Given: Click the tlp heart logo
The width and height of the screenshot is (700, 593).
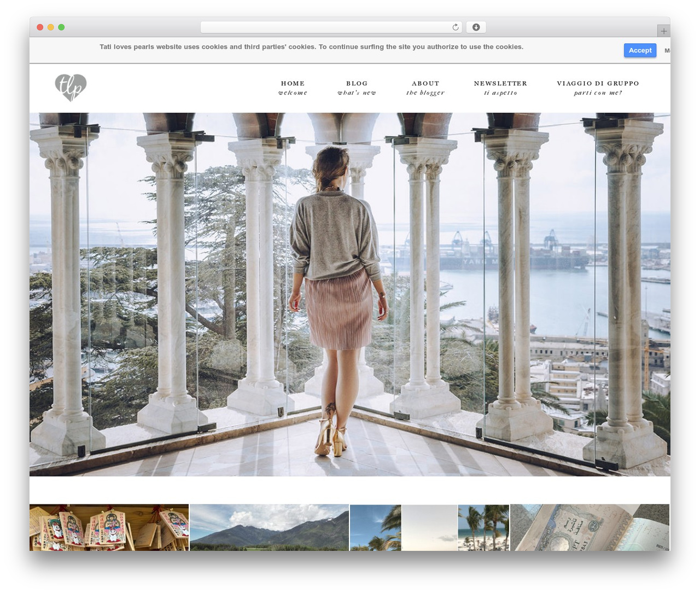Looking at the screenshot, I should click(71, 88).
